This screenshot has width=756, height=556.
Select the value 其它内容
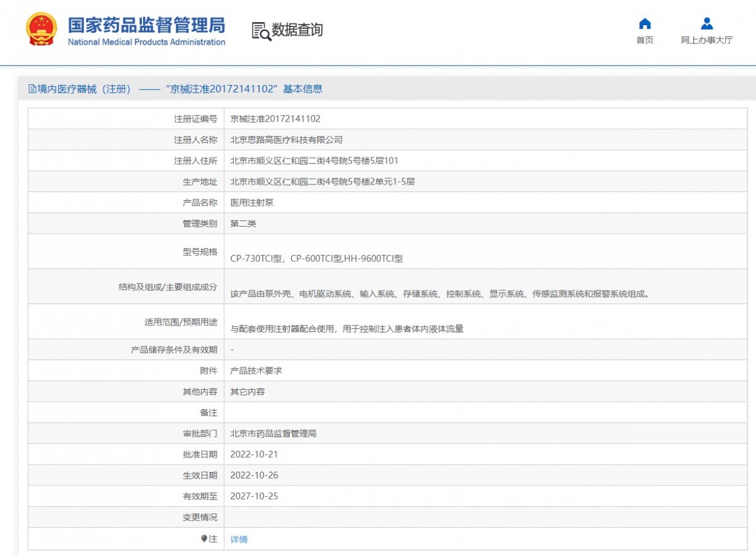(x=248, y=392)
